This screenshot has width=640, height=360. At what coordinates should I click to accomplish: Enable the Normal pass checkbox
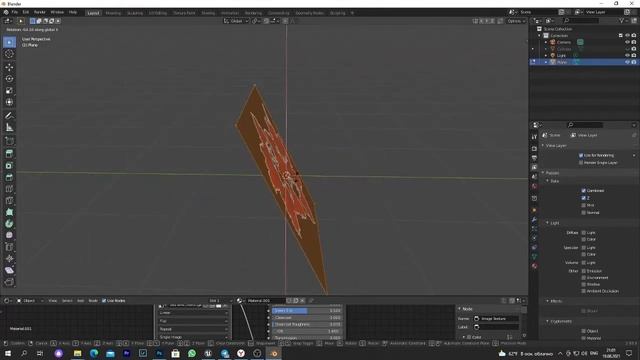pos(584,213)
